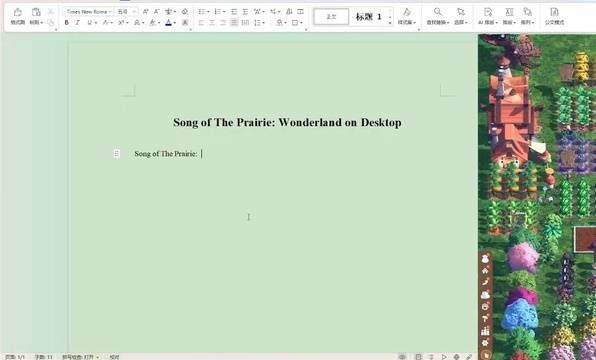Viewport: 596px width, 360px height.
Task: Click the Find and Replace magnifier icon
Action: pos(438,12)
